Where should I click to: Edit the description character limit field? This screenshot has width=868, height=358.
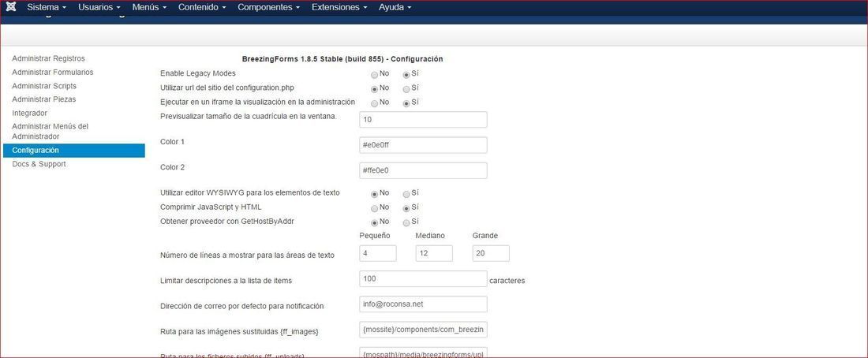[x=423, y=279]
